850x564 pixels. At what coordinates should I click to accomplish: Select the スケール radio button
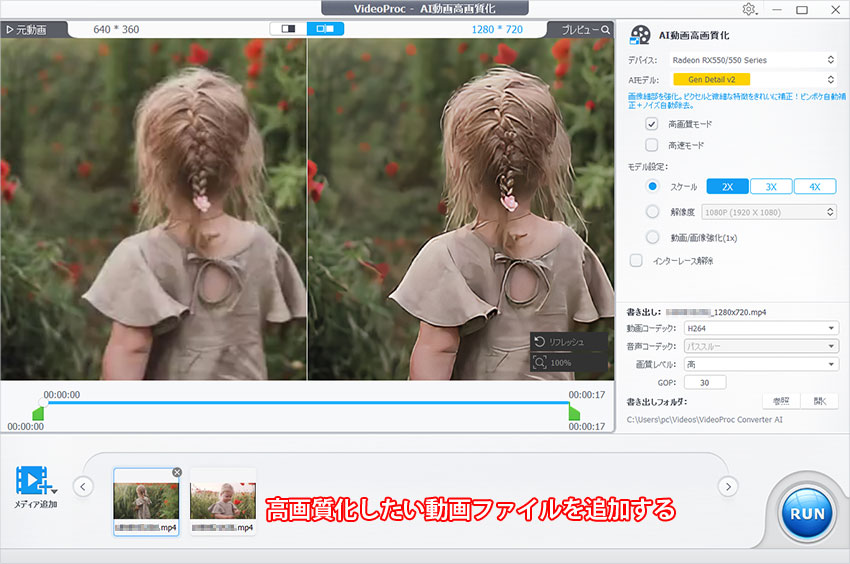653,187
